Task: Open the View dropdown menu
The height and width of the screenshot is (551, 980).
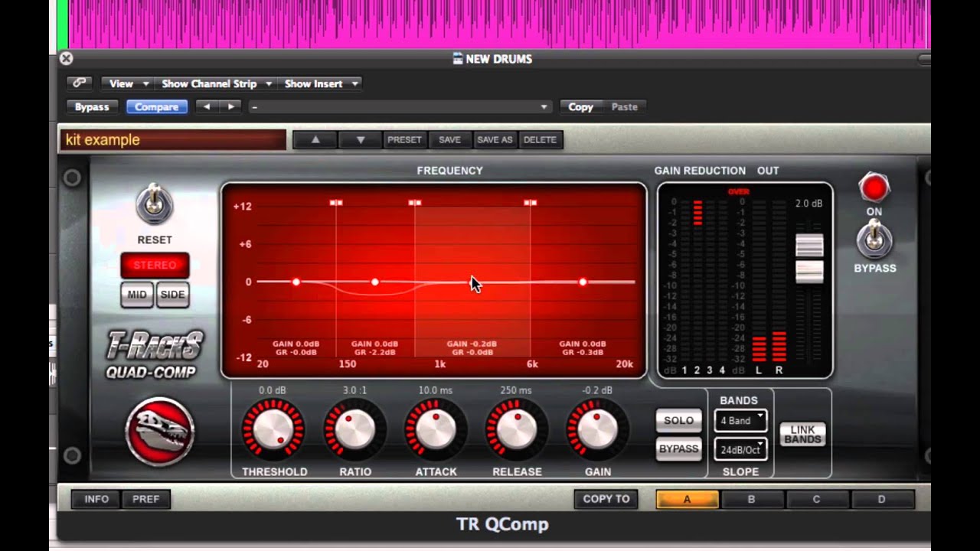Action: click(128, 83)
